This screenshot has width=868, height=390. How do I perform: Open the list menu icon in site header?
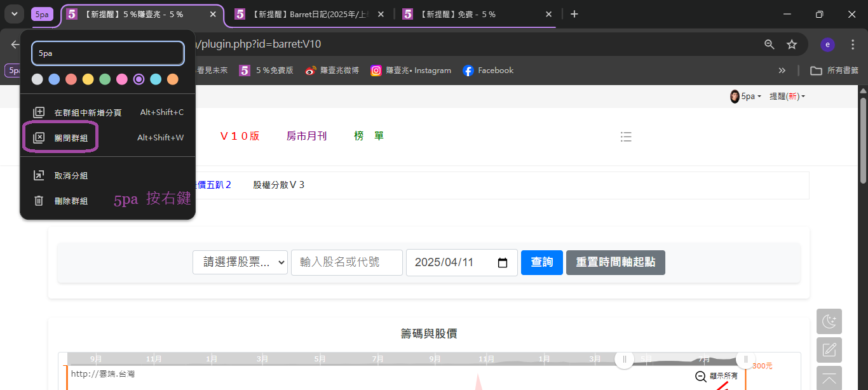[626, 137]
